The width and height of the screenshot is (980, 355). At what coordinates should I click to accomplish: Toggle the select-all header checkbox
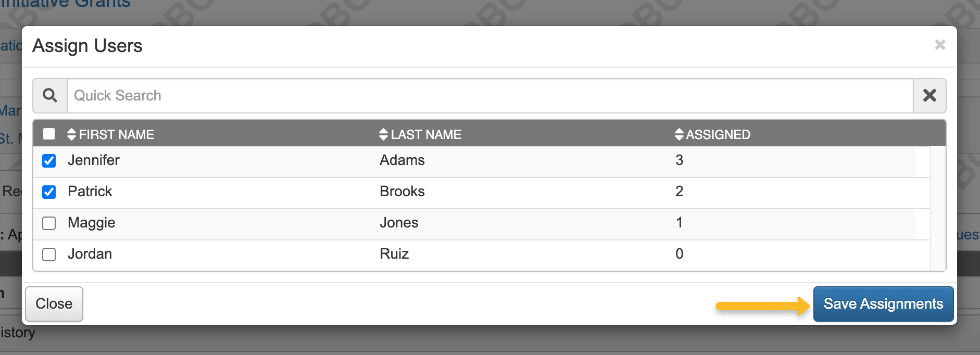pyautogui.click(x=49, y=134)
